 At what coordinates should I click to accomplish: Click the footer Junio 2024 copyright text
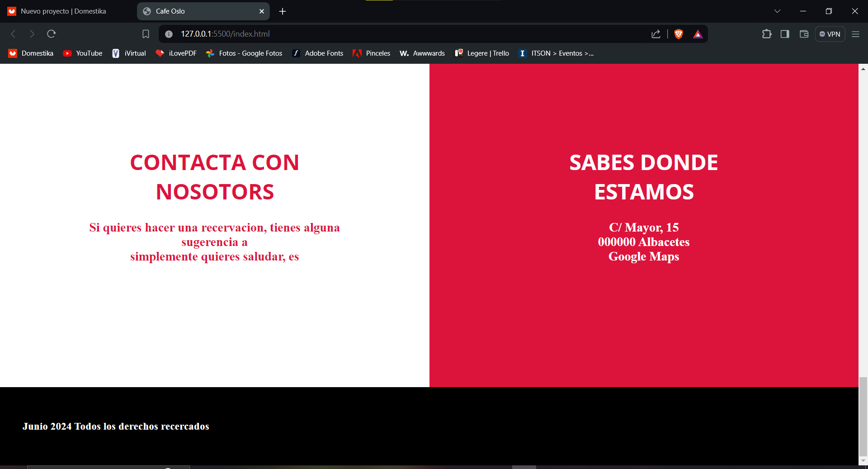click(116, 426)
